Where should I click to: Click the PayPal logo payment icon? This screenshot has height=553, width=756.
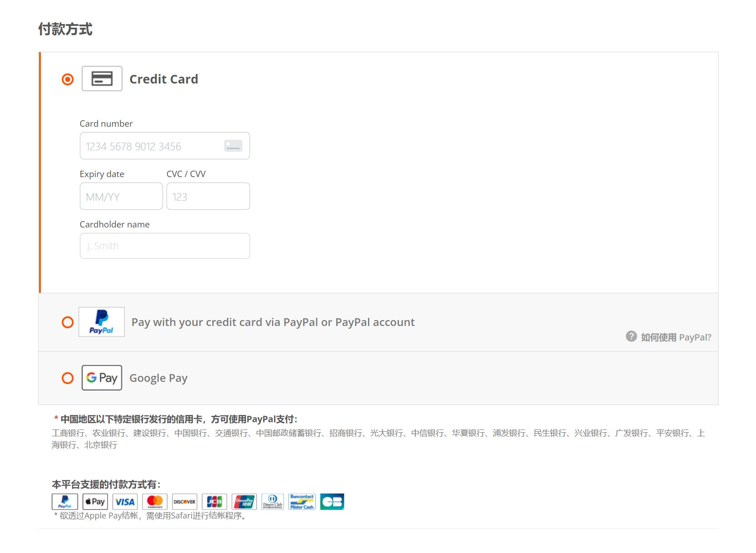(x=64, y=501)
